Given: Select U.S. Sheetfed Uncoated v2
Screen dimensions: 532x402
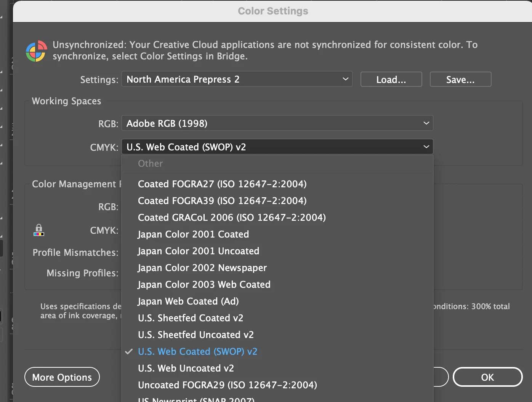Looking at the screenshot, I should tap(277, 335).
